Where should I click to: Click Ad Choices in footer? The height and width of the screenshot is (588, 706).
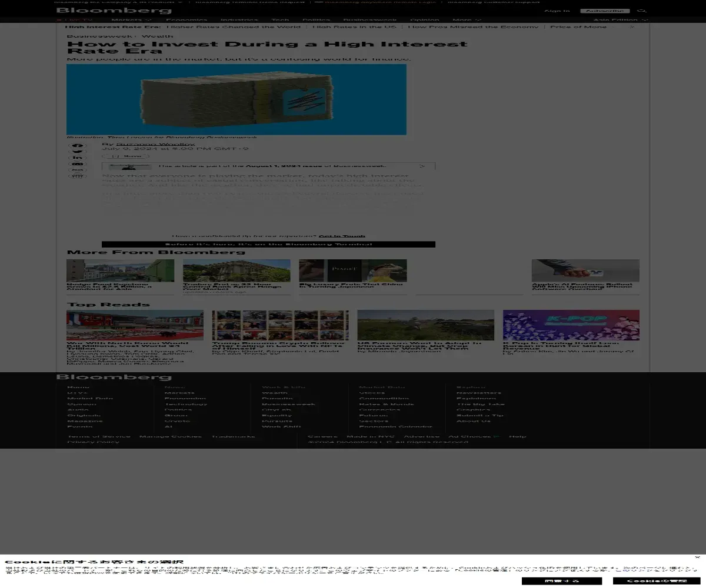(x=474, y=436)
